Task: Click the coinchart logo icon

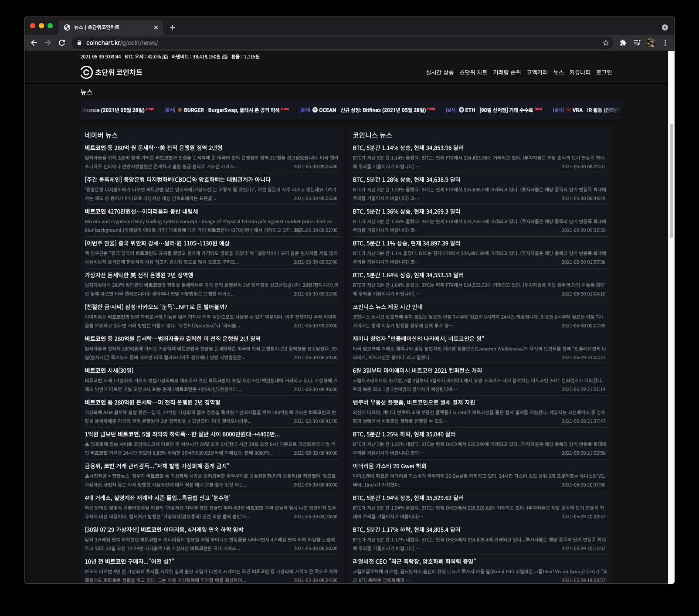Action: tap(86, 72)
